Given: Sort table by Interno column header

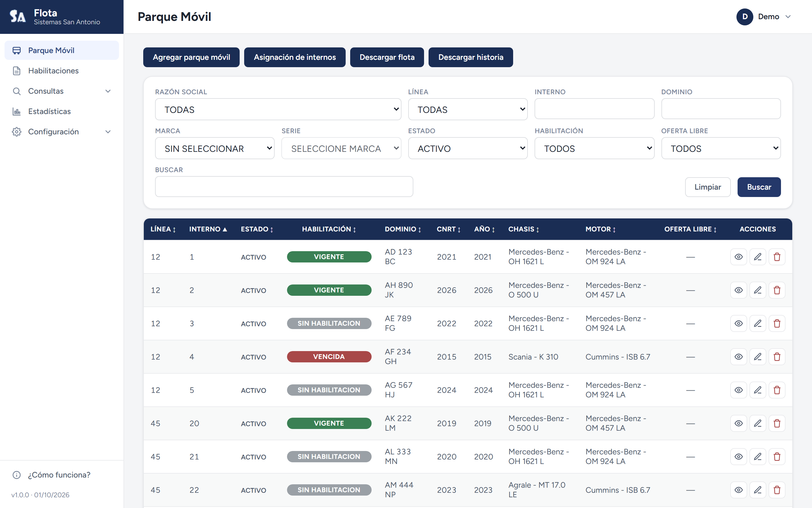Looking at the screenshot, I should pyautogui.click(x=208, y=229).
